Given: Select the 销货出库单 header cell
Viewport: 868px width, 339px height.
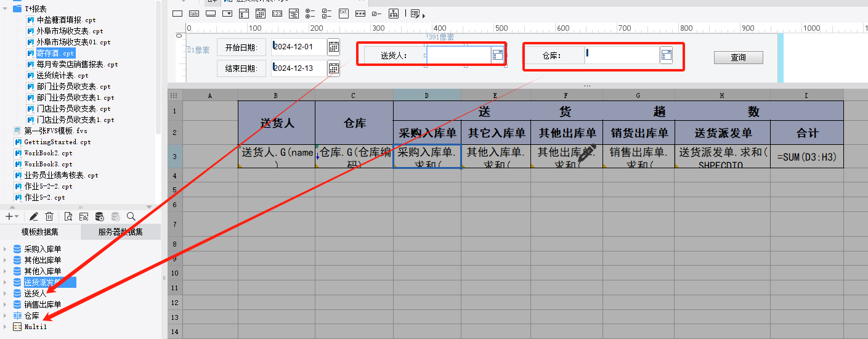Looking at the screenshot, I should (x=639, y=133).
